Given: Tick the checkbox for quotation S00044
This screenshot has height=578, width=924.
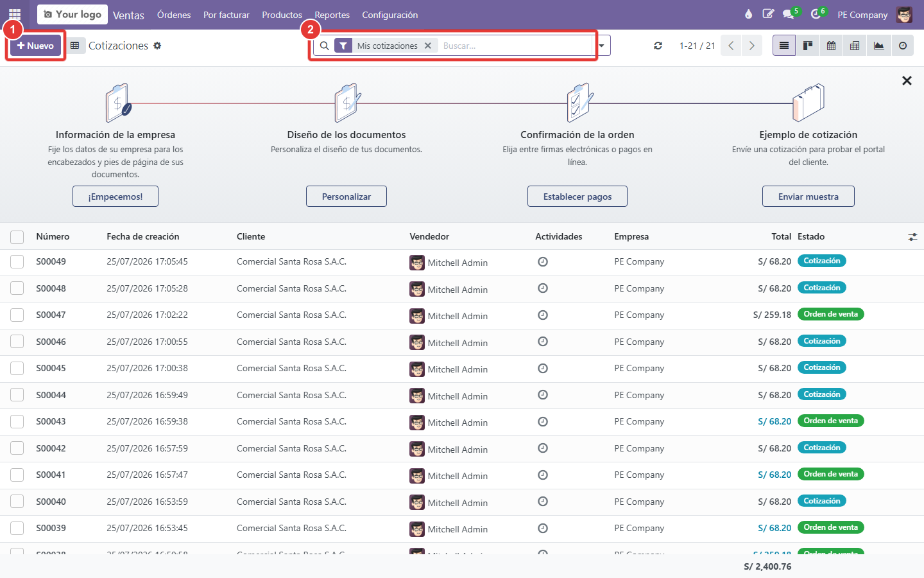Looking at the screenshot, I should point(17,395).
